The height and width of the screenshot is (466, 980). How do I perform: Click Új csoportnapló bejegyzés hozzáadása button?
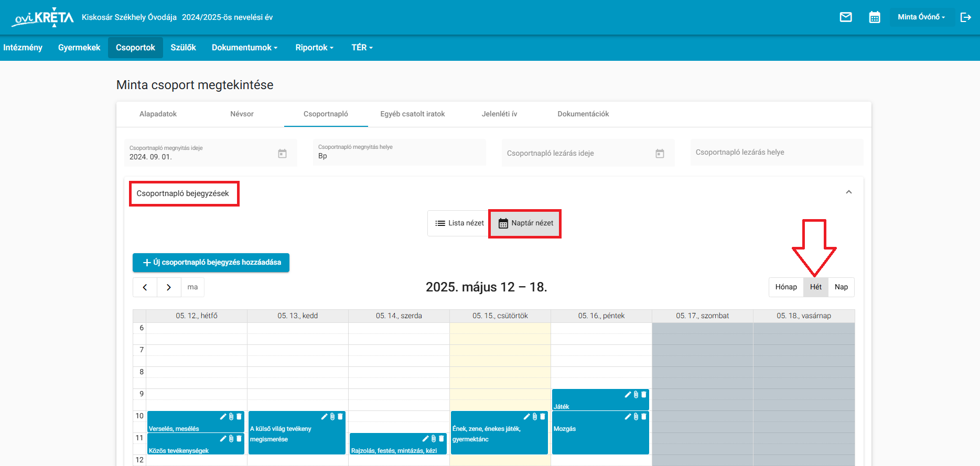click(211, 263)
